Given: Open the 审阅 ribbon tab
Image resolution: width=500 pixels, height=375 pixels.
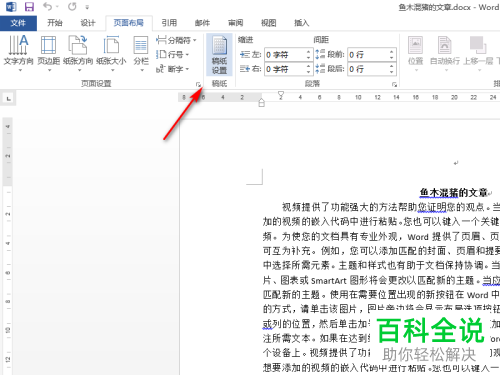Looking at the screenshot, I should click(235, 23).
